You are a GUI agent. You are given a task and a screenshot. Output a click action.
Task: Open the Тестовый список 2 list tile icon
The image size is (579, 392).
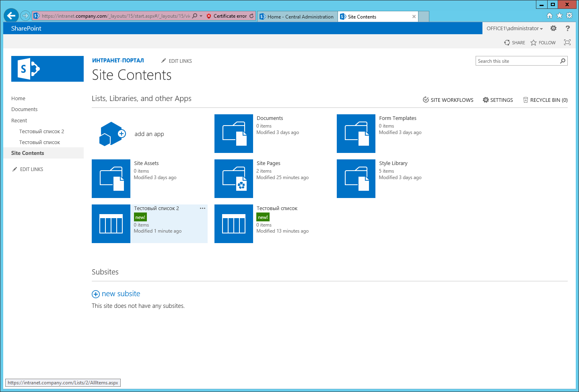pos(111,224)
